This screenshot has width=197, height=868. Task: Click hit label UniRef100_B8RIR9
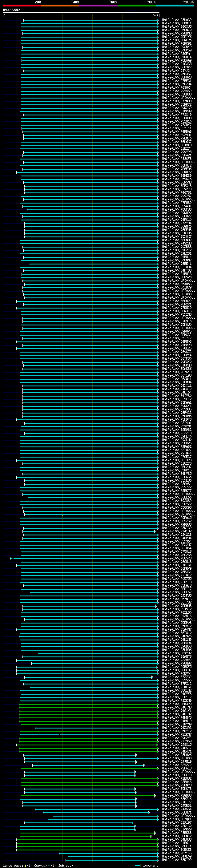pos(176,860)
